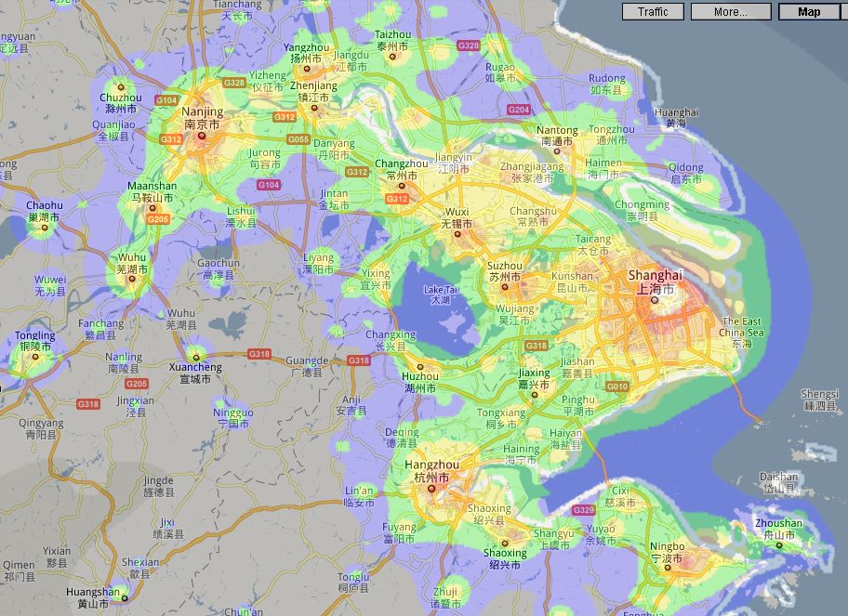Click the Zhoushan city marker dot

click(777, 546)
